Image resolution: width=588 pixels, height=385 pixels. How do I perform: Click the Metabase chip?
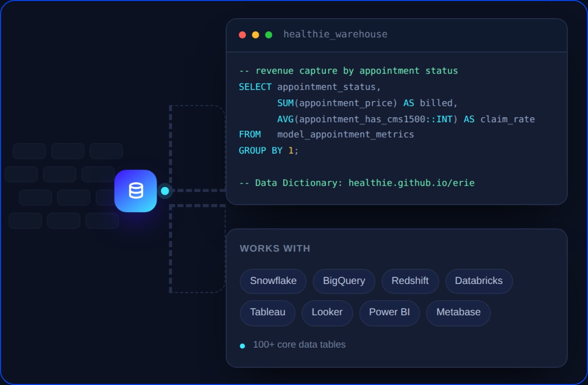(459, 312)
